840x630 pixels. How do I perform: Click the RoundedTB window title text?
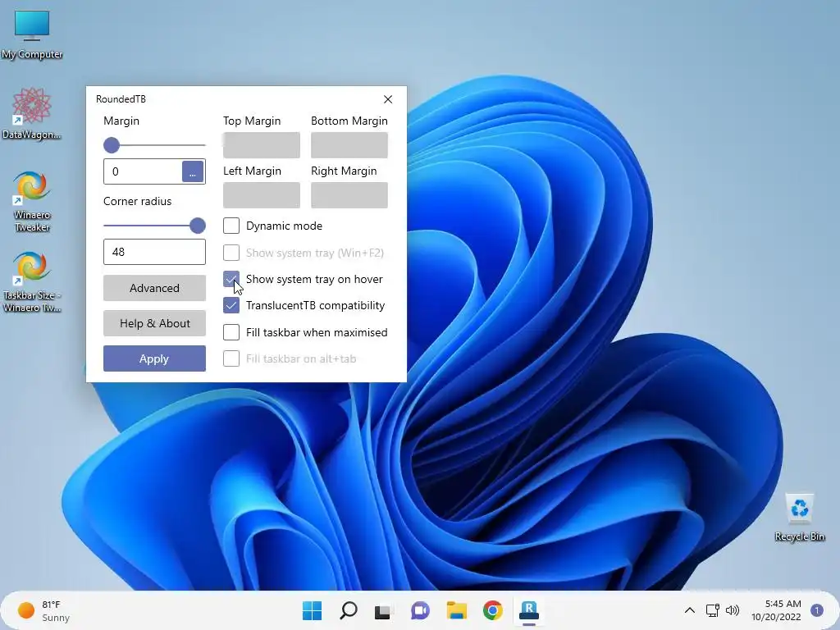121,99
